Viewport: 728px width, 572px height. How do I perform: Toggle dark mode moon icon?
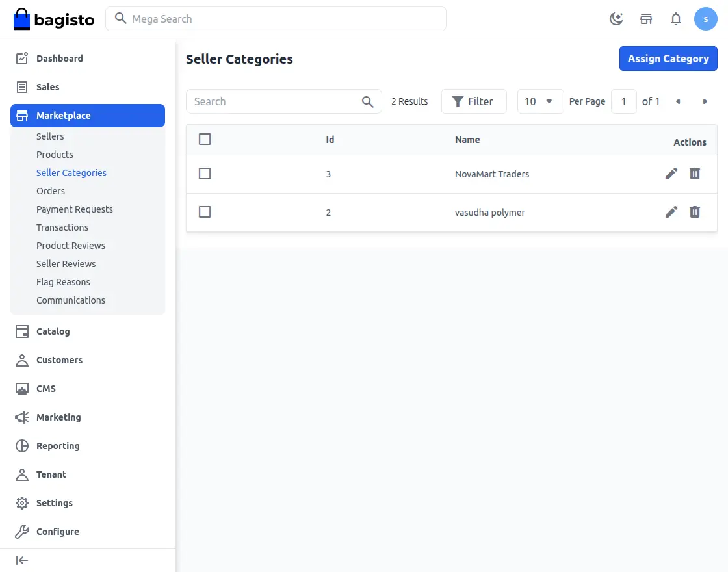[616, 19]
